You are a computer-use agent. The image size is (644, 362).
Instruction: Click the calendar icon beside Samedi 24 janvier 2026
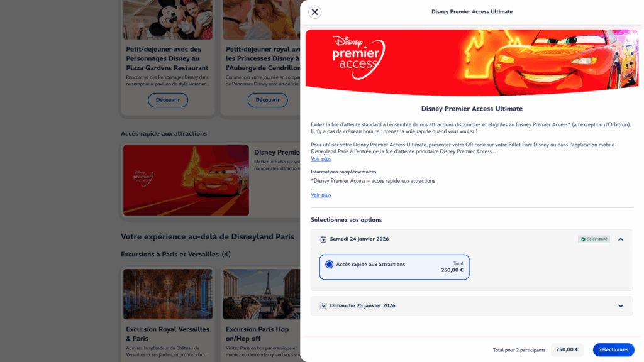point(323,239)
